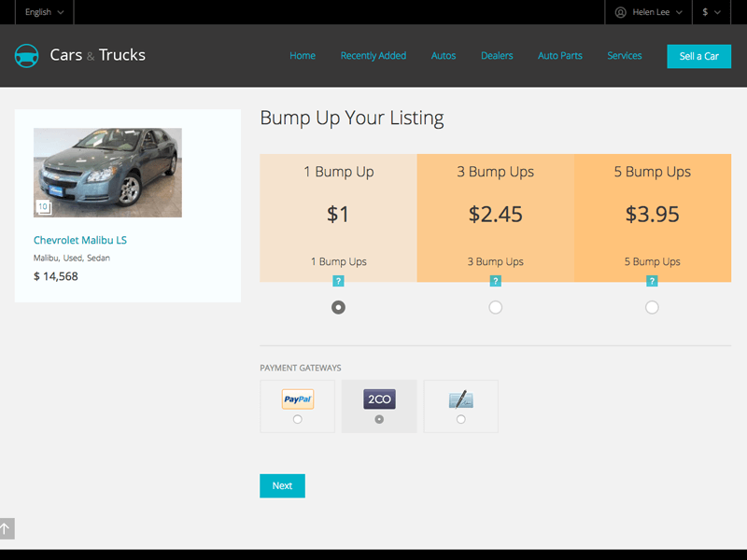The image size is (747, 560).
Task: Click the Chevrolet Malibu car thumbnail
Action: 107,173
